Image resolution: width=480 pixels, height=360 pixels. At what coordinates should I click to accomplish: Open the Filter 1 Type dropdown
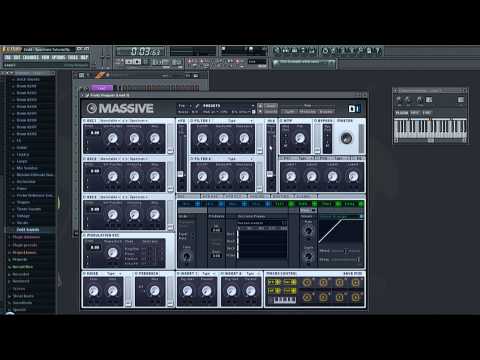(240, 121)
